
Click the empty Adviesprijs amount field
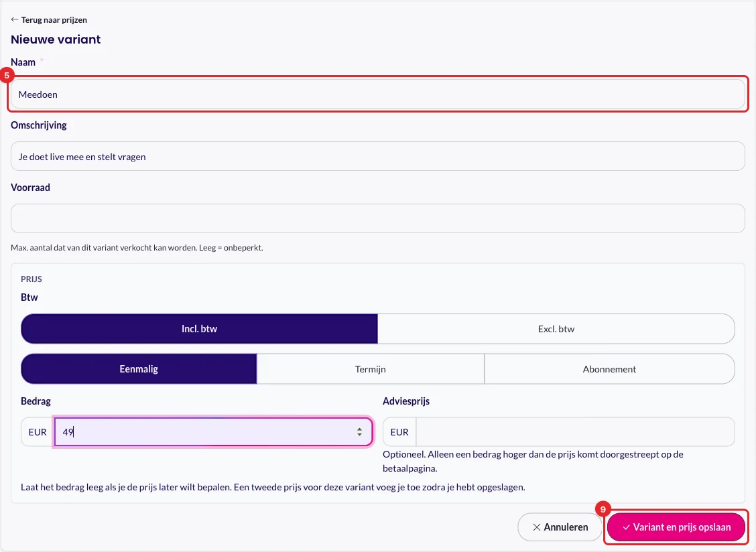point(575,431)
